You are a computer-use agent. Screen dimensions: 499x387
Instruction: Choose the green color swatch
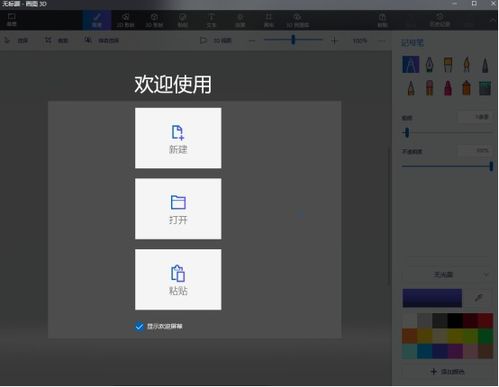[485, 336]
